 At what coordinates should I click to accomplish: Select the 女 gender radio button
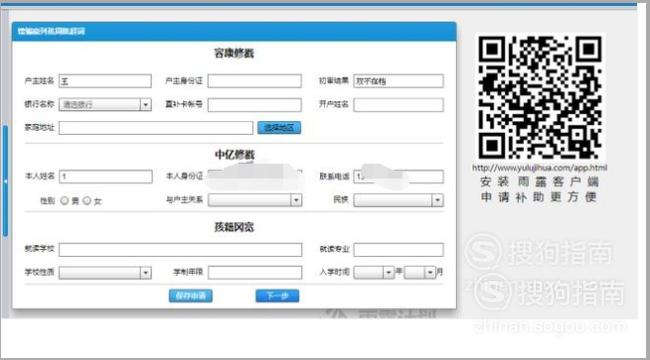coord(87,201)
